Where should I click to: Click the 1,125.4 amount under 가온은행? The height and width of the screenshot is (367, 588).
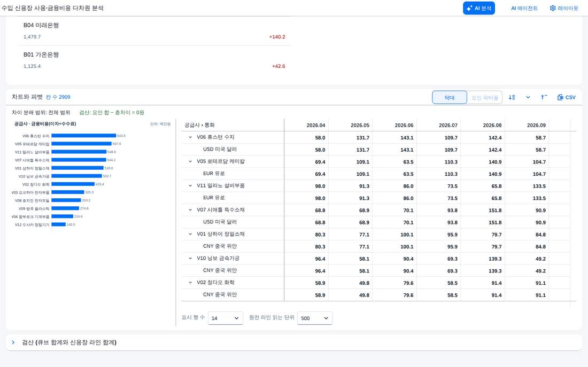coord(32,66)
